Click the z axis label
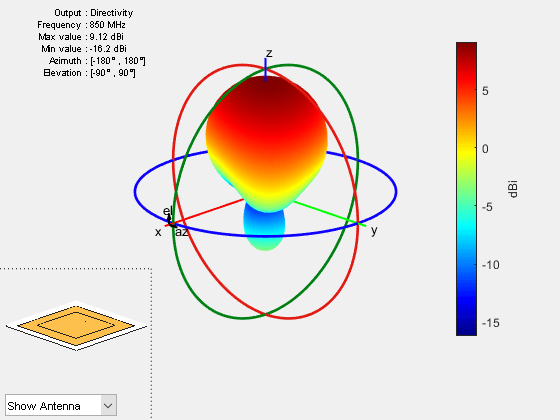 [x=269, y=53]
